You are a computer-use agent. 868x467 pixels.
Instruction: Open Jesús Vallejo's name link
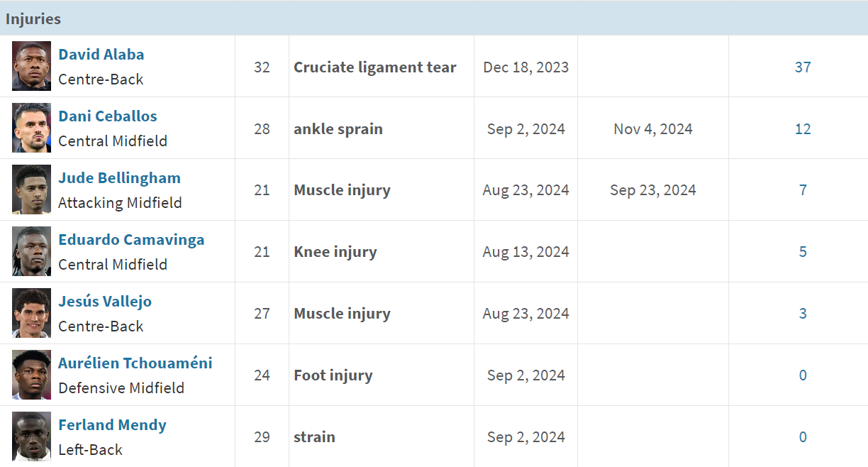tap(105, 302)
